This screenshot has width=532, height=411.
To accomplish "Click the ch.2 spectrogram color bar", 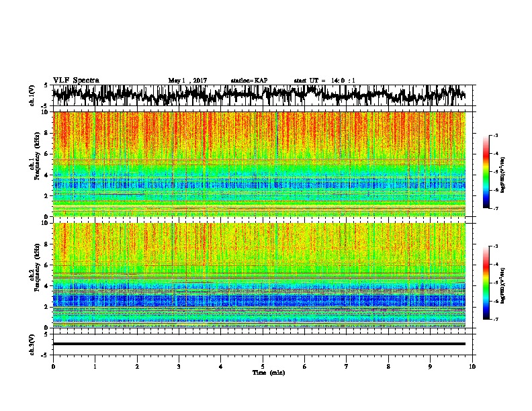I will [x=486, y=283].
